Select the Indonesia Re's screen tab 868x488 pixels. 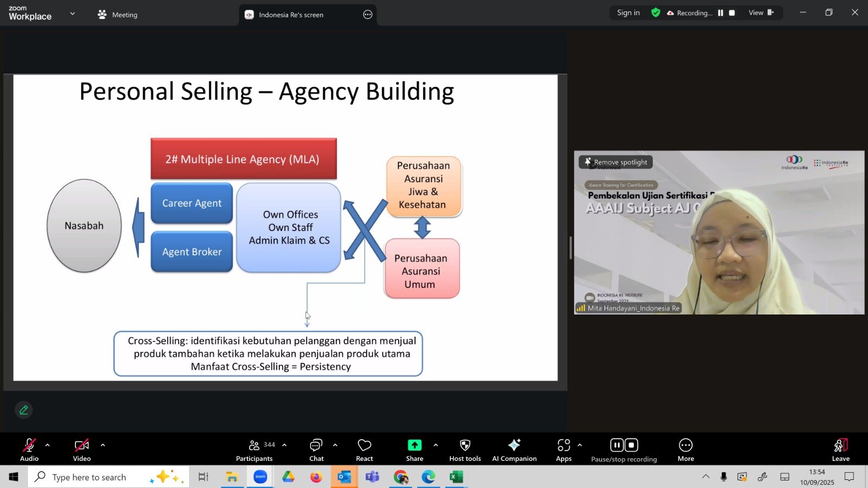pyautogui.click(x=291, y=15)
